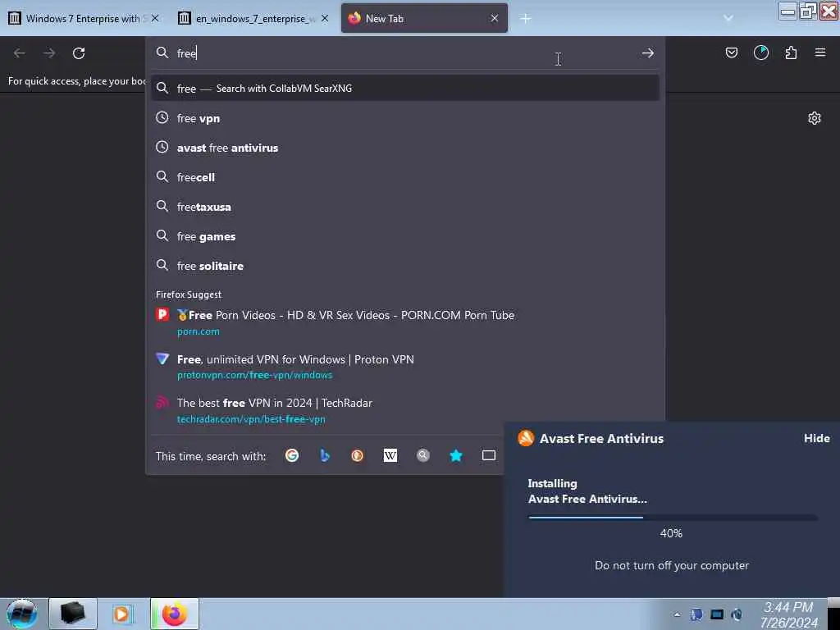840x630 pixels.
Task: Click the browser back arrow
Action: pyautogui.click(x=20, y=53)
